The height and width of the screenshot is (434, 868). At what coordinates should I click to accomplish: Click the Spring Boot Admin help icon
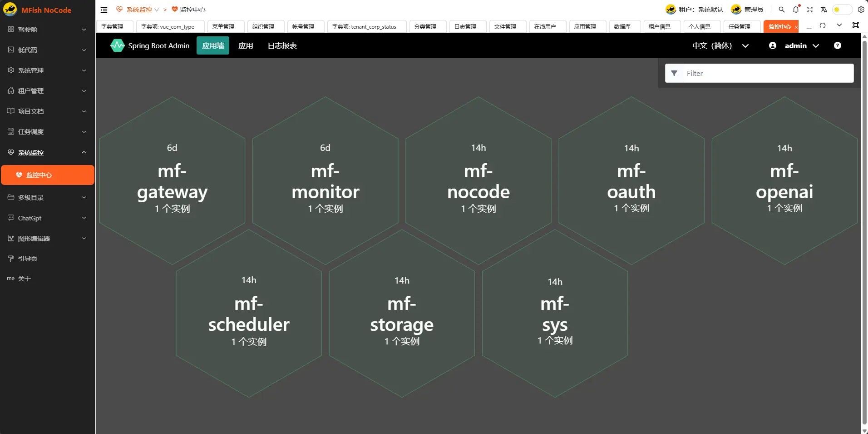[x=838, y=45]
